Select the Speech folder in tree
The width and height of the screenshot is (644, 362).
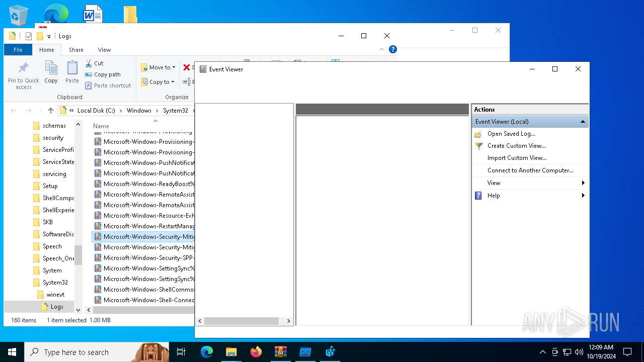click(47, 246)
